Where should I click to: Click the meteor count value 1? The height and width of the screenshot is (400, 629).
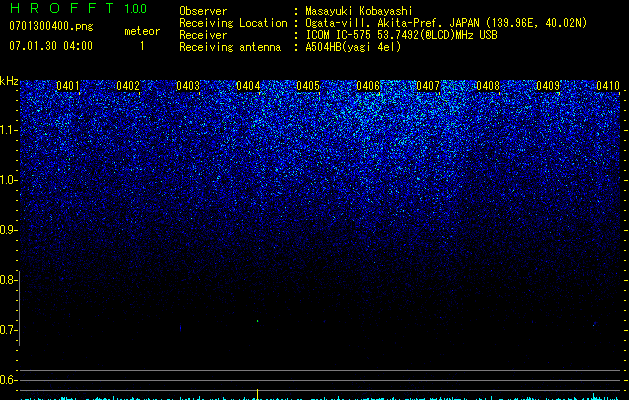(142, 46)
